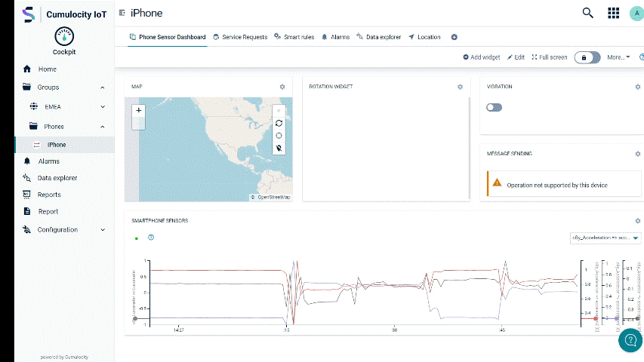Open MAP widget settings gear

pos(282,87)
